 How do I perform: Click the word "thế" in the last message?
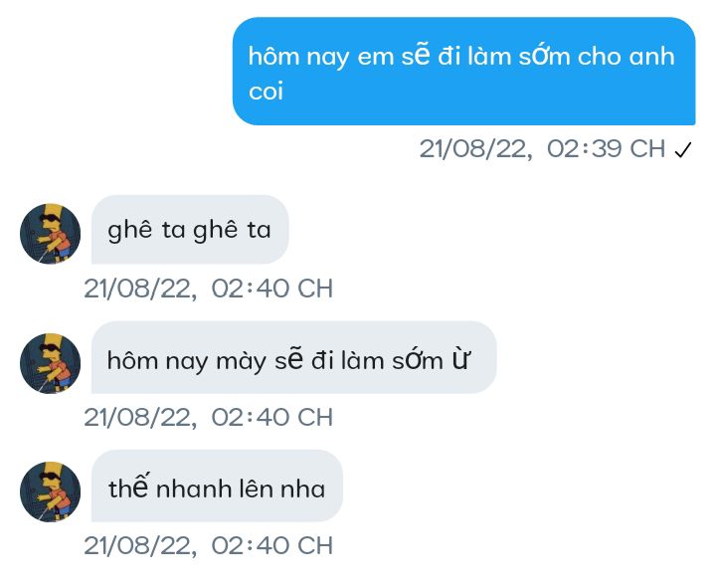[x=128, y=488]
